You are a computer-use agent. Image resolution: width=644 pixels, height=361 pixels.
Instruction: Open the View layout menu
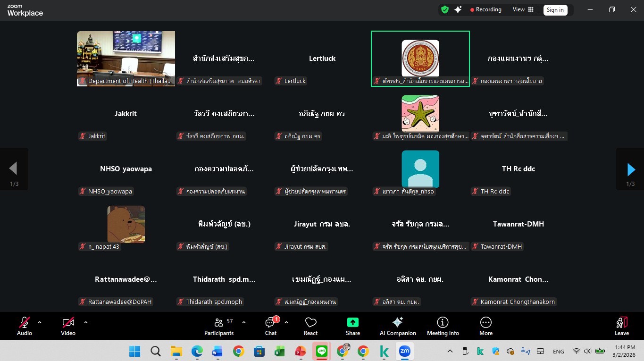[523, 9]
